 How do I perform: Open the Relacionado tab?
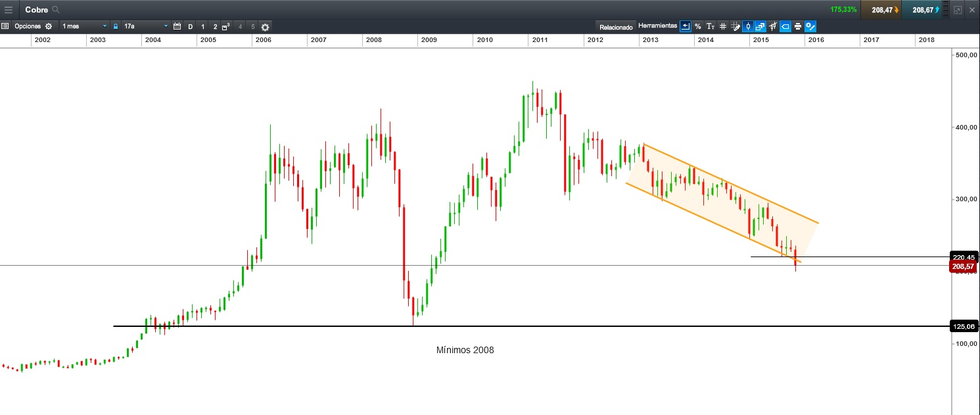pos(616,27)
